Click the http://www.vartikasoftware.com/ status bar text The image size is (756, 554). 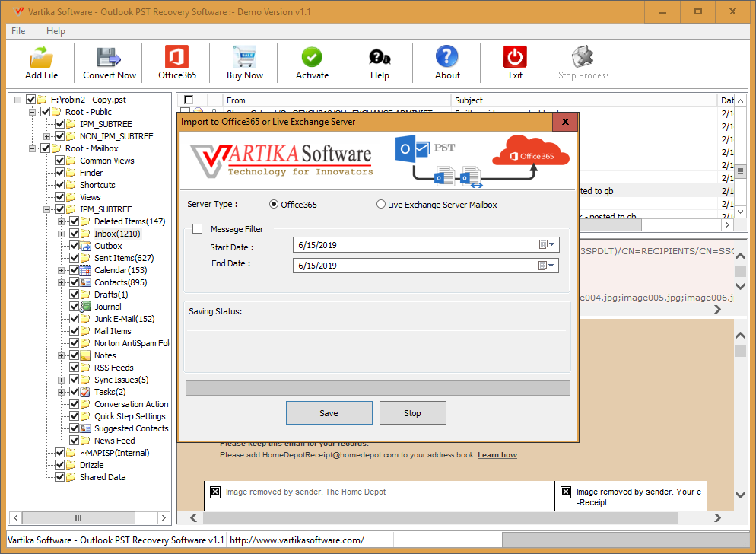click(297, 540)
